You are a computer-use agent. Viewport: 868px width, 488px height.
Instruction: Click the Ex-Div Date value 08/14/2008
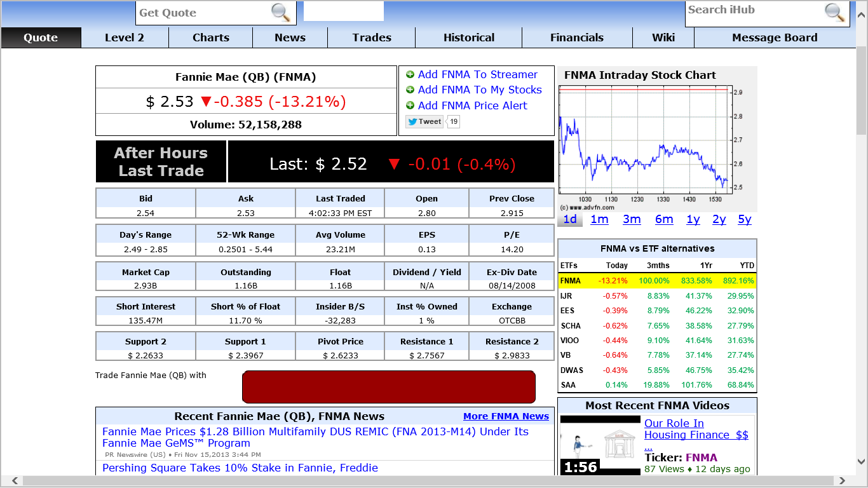512,286
